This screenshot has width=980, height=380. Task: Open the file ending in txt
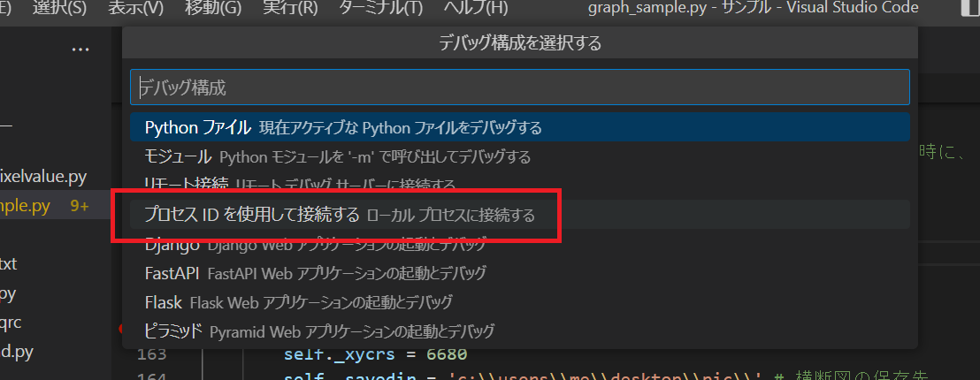tap(9, 264)
